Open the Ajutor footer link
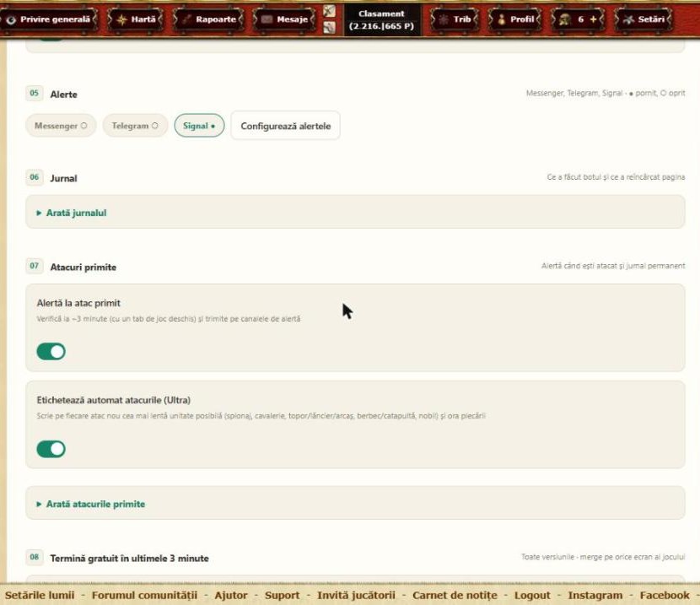This screenshot has height=605, width=700. [x=231, y=595]
